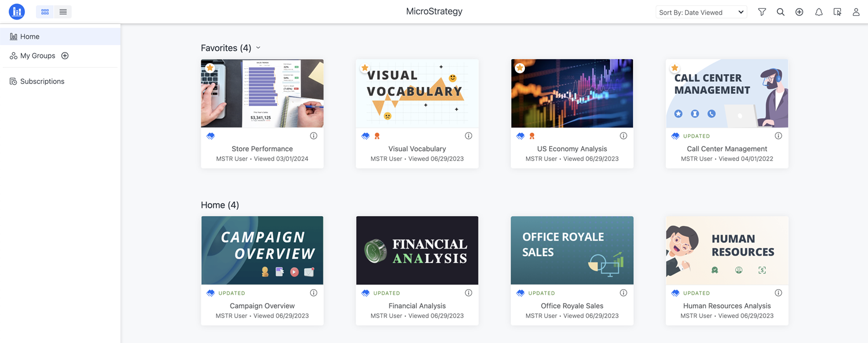The height and width of the screenshot is (343, 868).
Task: Open the filter icon in top toolbar
Action: click(762, 12)
